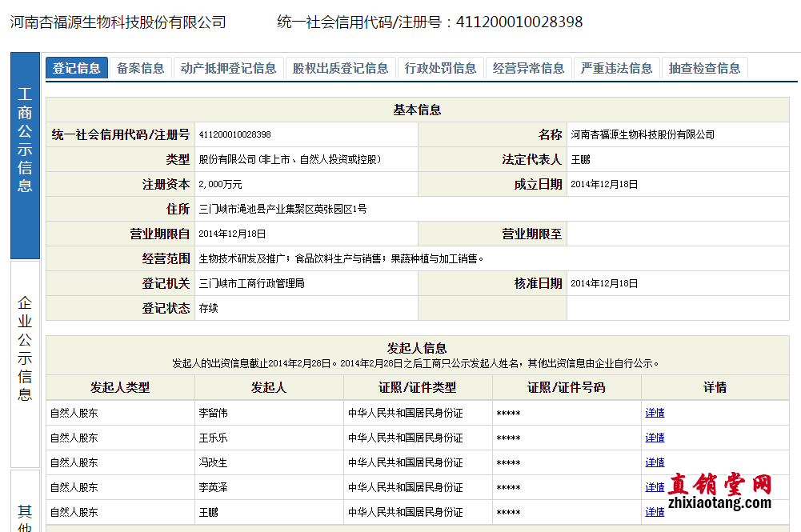
Task: Click the 详情 link in the 王鹏 shareholder row
Action: [655, 512]
